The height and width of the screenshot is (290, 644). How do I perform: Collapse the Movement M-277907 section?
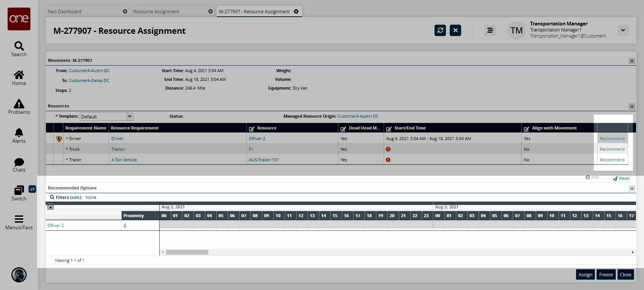pos(632,61)
